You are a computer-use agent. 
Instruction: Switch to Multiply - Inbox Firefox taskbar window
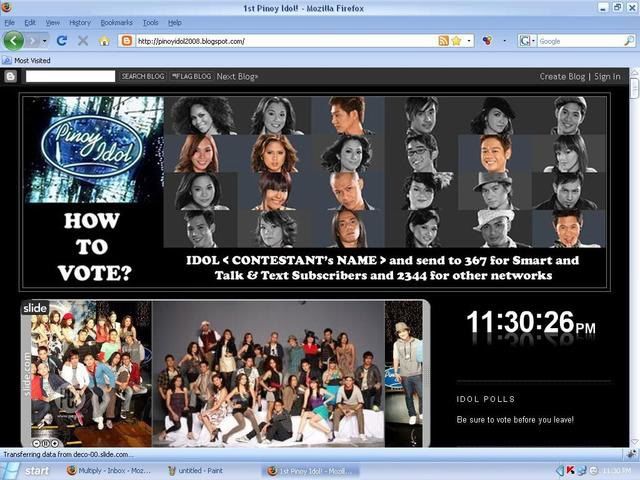109,471
